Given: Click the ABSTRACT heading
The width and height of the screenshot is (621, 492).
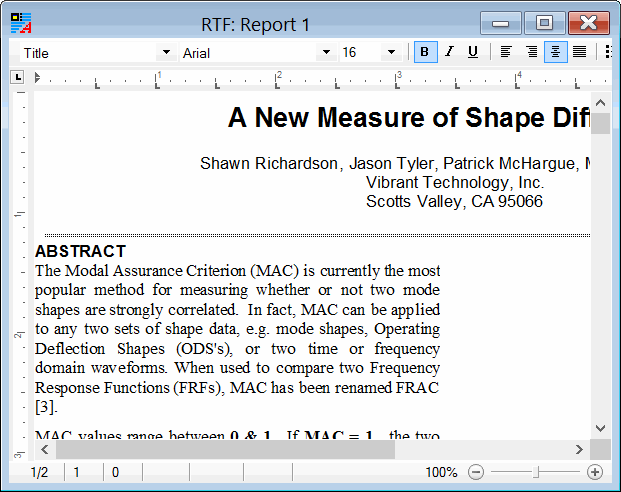Looking at the screenshot, I should point(80,251).
